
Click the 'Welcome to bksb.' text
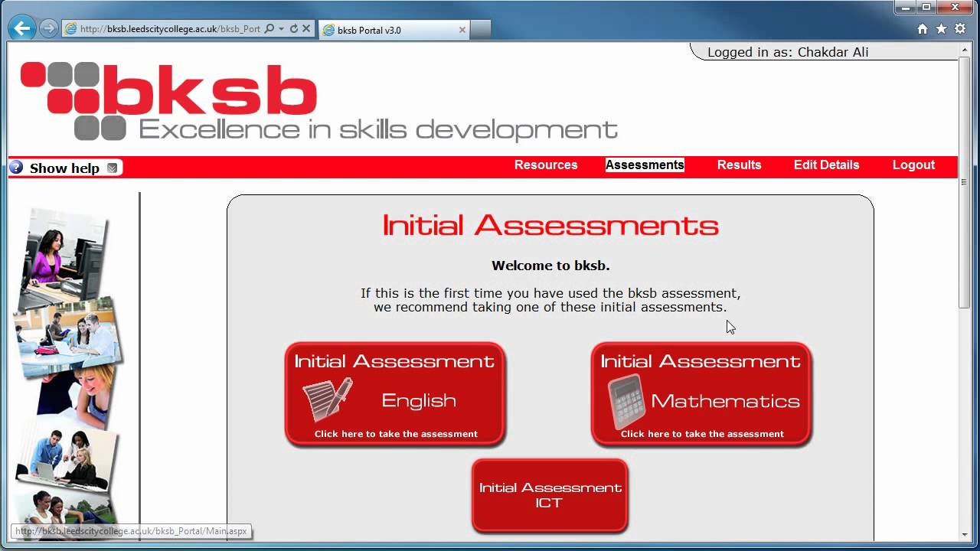[550, 266]
